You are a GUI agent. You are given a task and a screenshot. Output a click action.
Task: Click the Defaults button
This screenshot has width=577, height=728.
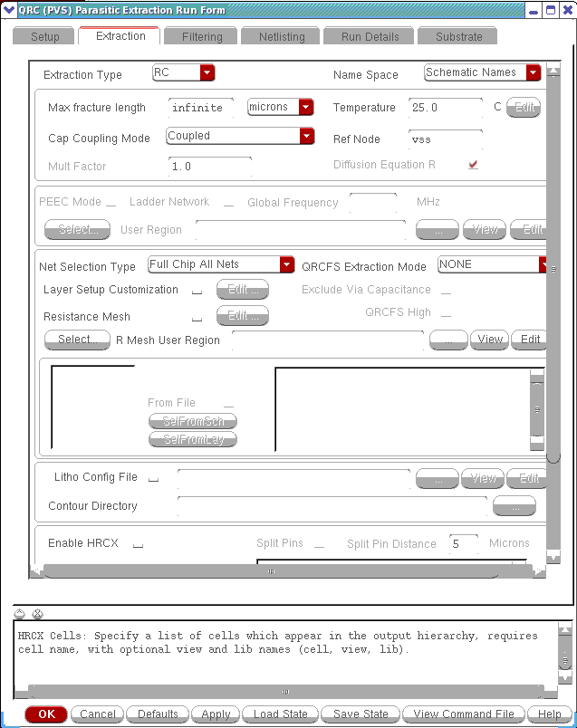point(158,714)
